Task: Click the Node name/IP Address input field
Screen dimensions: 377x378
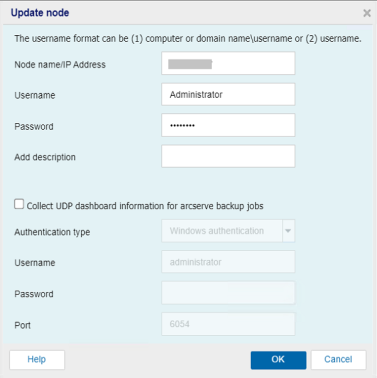Action: [228, 63]
